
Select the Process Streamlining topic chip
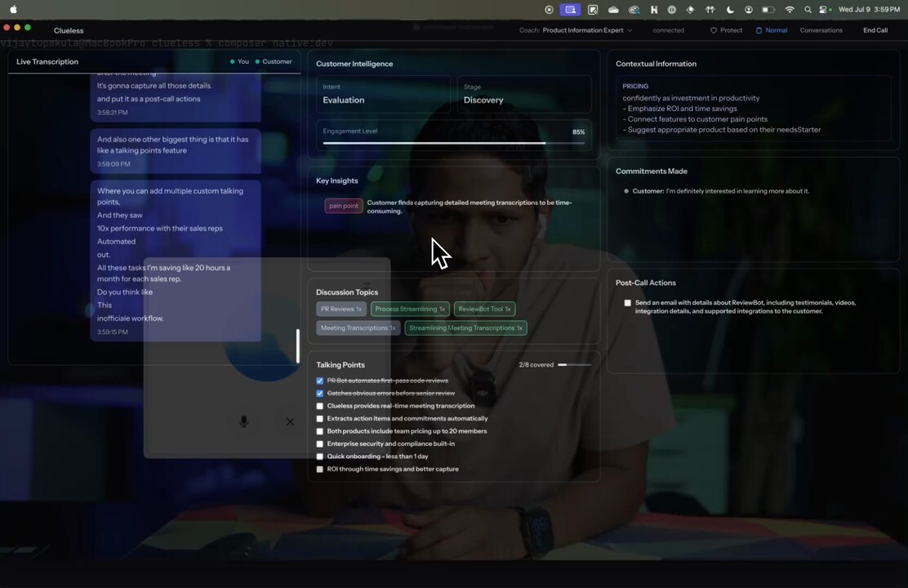tap(410, 309)
